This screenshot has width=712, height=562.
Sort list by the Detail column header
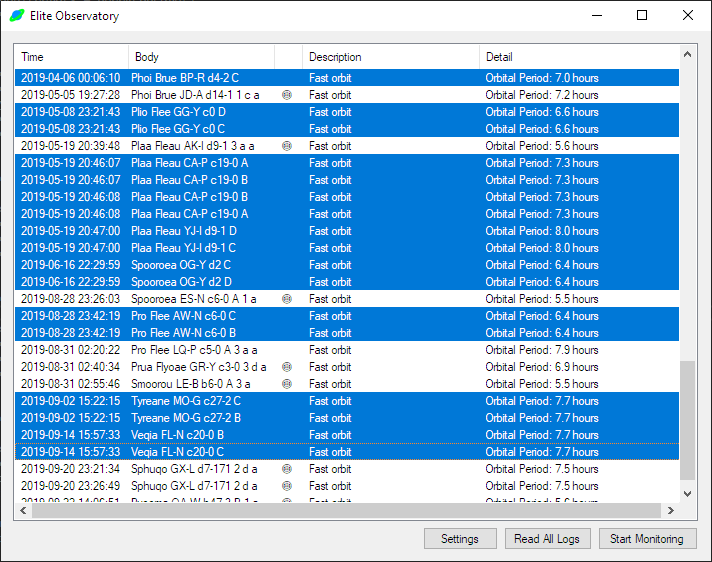point(579,57)
